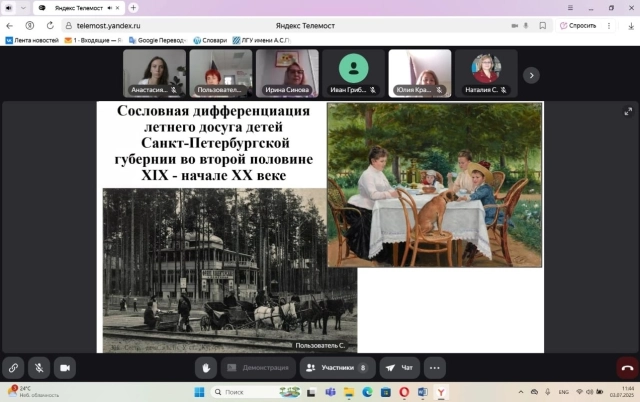Open network and volume quick settings

[x=589, y=392]
